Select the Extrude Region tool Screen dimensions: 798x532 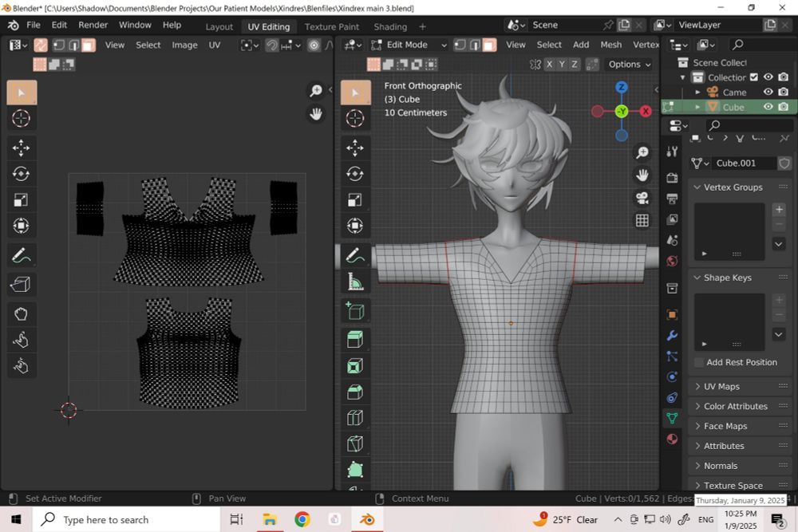pos(355,339)
